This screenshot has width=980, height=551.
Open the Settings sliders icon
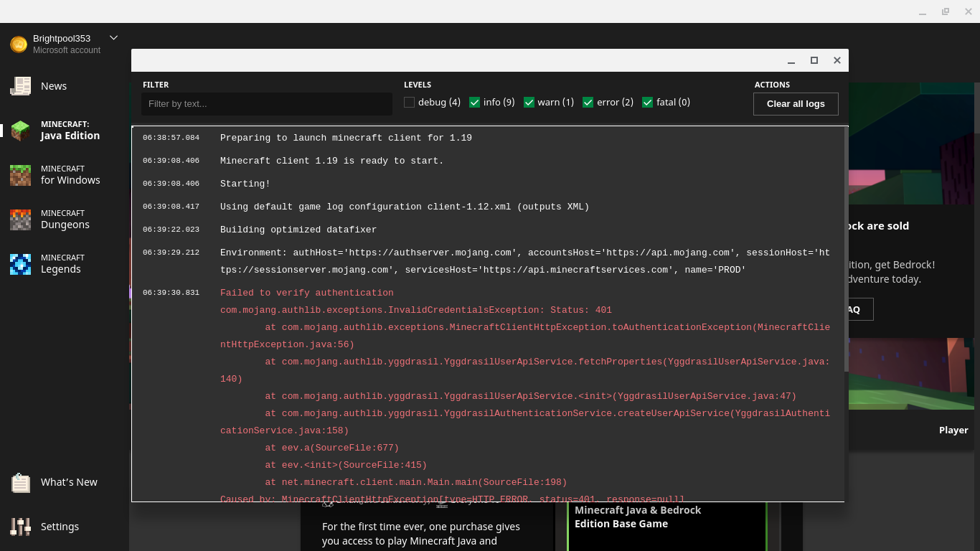click(20, 527)
